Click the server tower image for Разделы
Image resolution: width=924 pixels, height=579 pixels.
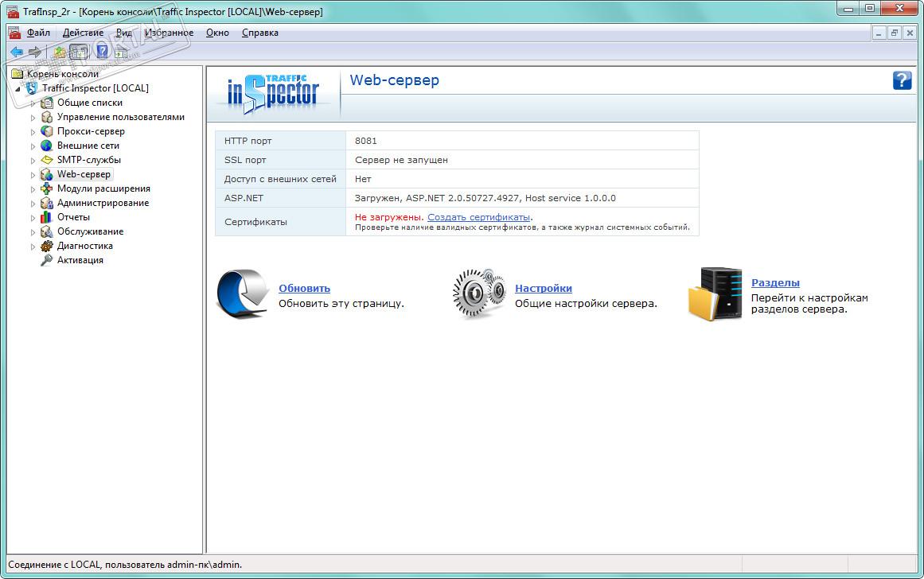coord(715,293)
